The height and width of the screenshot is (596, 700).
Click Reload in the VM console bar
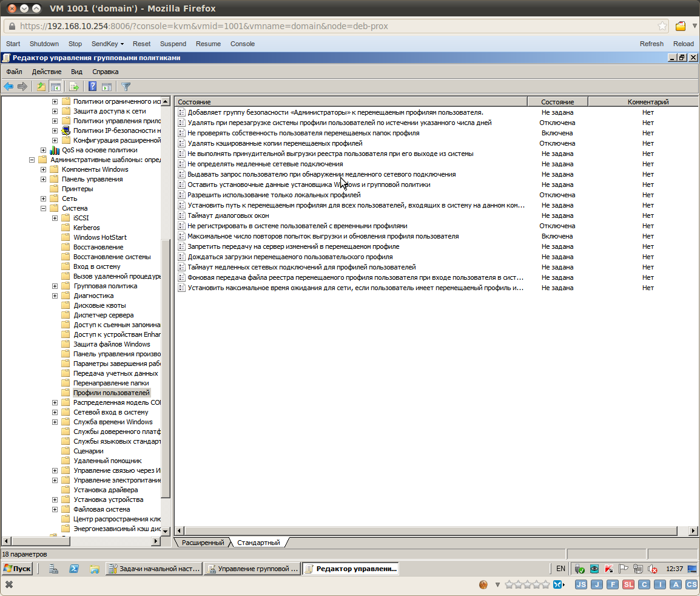684,44
